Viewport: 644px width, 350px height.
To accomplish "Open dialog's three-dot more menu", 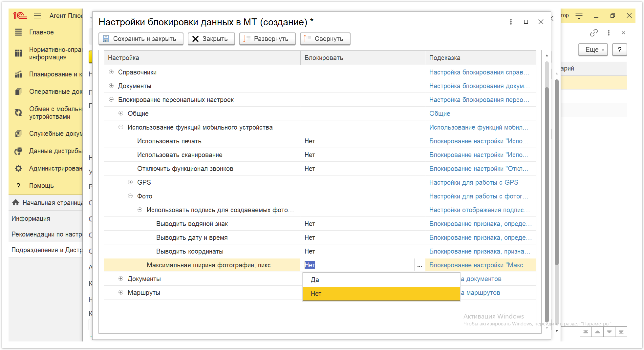I will 511,22.
